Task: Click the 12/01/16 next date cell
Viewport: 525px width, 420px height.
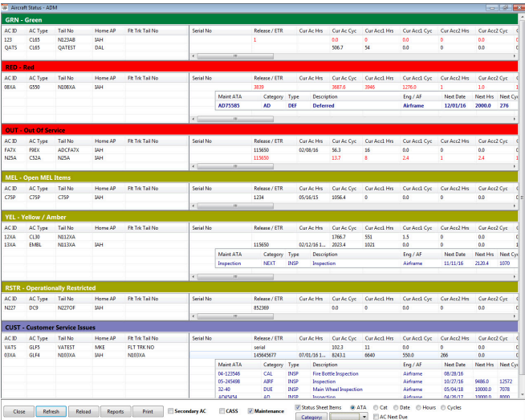Action: 455,105
